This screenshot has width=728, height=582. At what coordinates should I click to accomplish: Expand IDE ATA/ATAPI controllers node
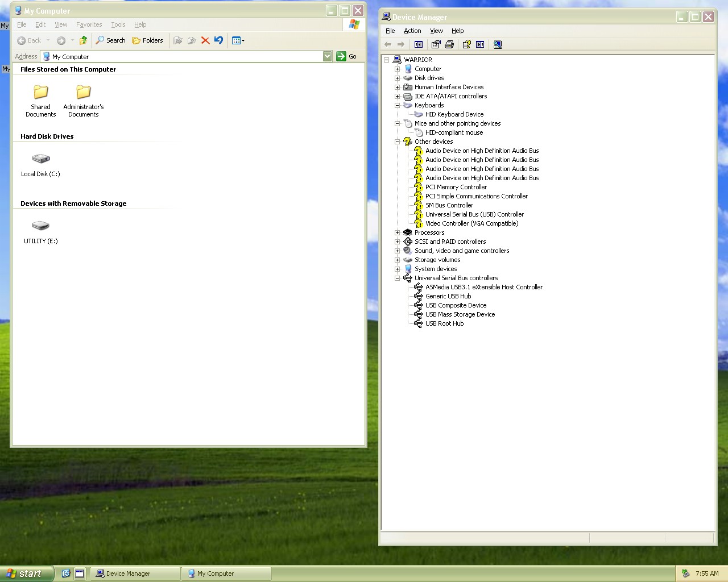pyautogui.click(x=398, y=96)
